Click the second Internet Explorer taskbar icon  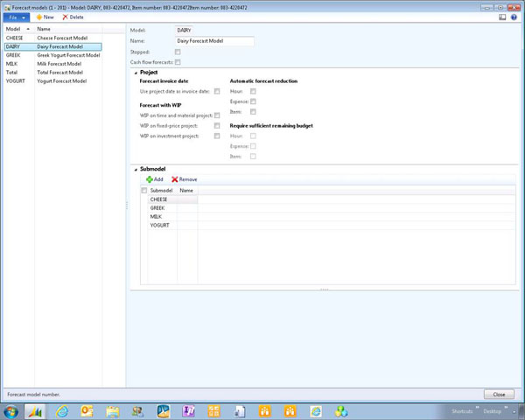click(x=316, y=411)
